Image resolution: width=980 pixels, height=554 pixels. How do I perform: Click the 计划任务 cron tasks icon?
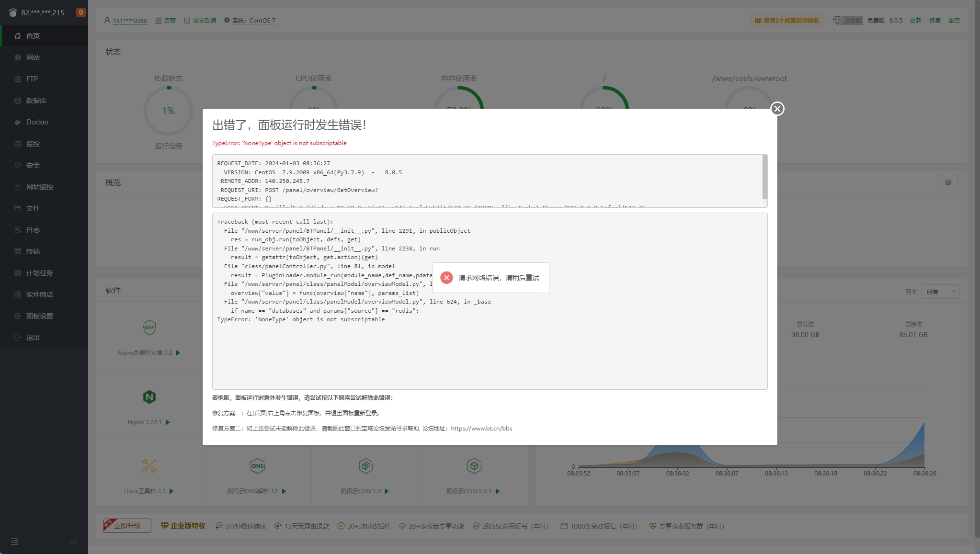click(18, 273)
